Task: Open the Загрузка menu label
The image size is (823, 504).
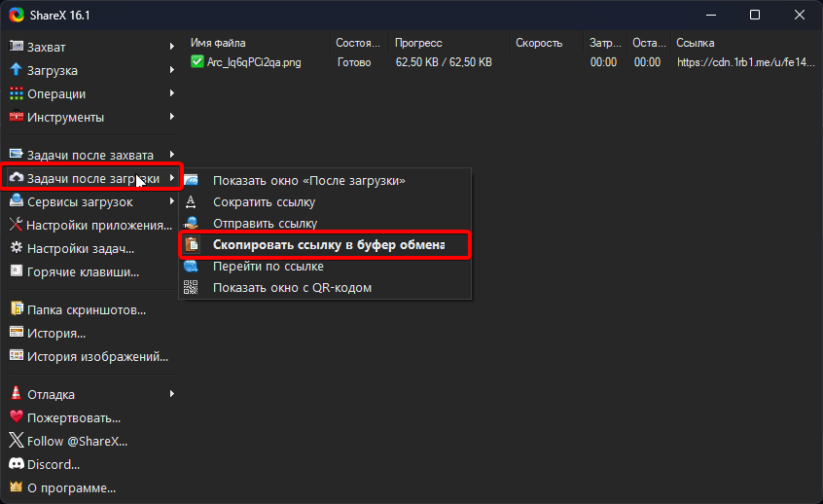Action: pos(53,70)
